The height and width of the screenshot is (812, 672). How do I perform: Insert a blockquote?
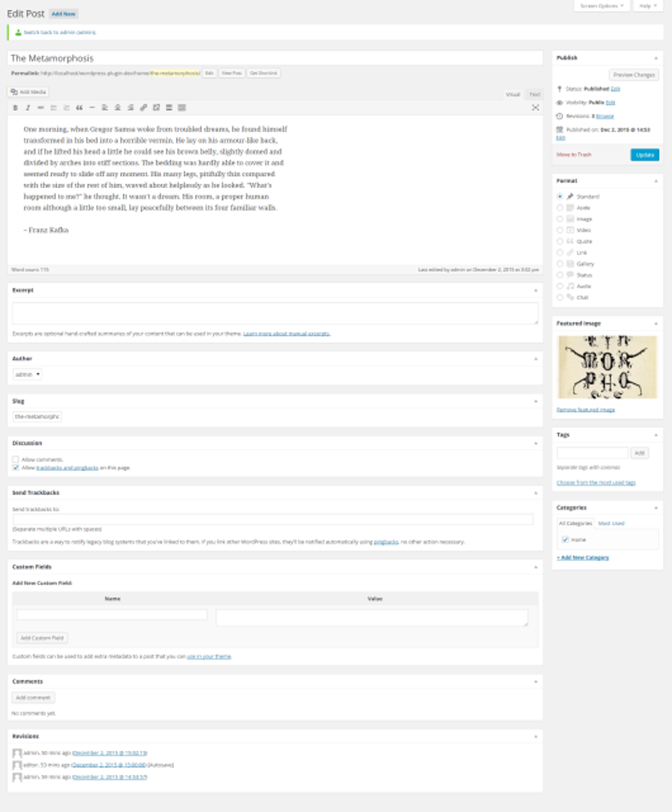[x=80, y=107]
